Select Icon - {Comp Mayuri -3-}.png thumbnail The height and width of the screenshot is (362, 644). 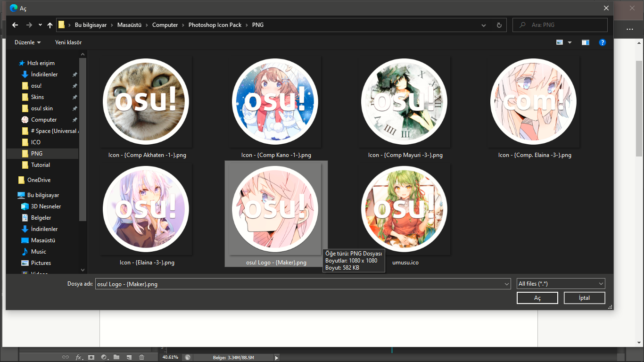click(405, 102)
